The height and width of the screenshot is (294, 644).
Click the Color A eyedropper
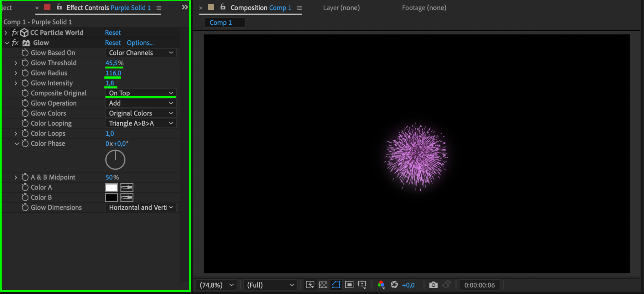click(x=127, y=187)
